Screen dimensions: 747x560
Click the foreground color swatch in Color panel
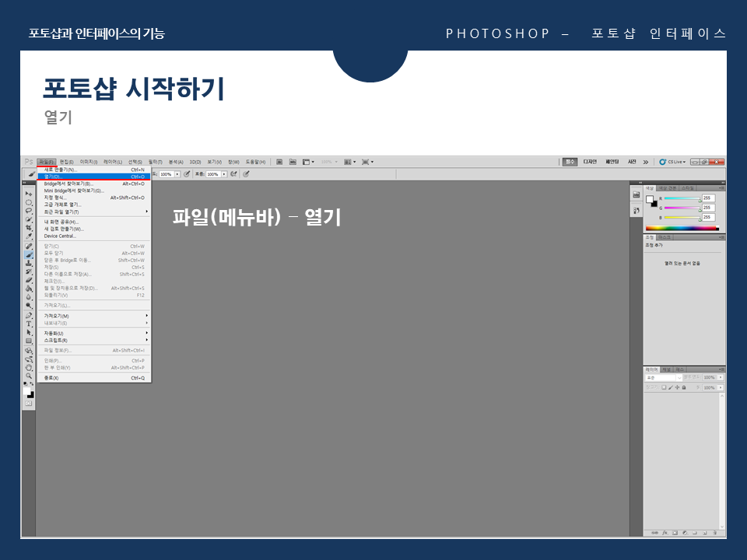650,199
